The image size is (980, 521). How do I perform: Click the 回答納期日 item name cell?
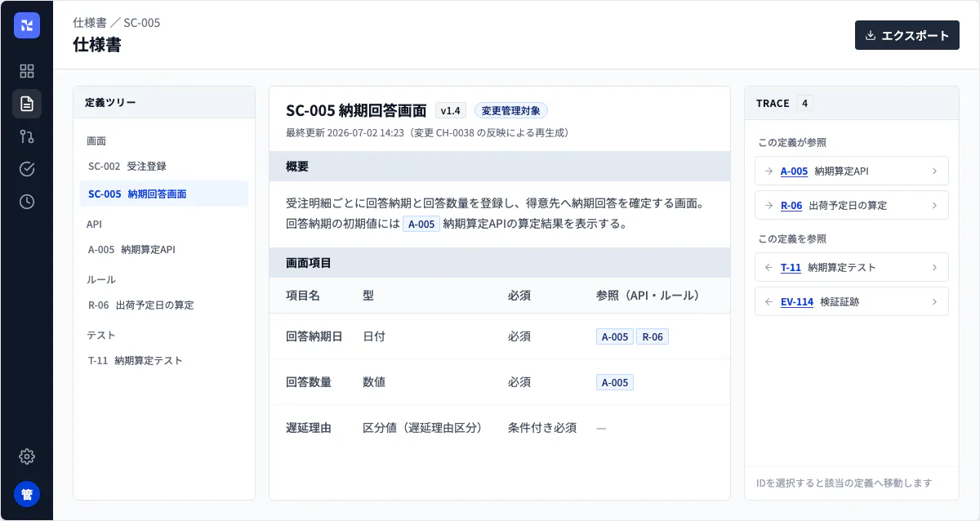(314, 336)
